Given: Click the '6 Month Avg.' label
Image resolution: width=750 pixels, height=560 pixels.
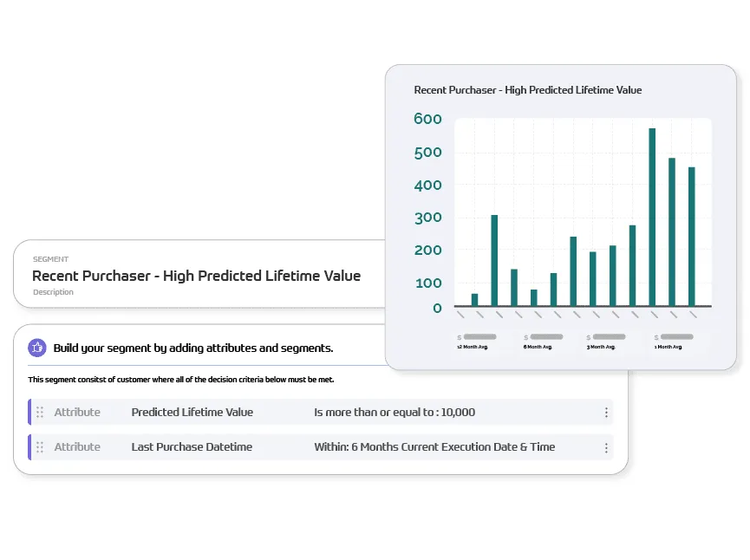Looking at the screenshot, I should pos(538,347).
